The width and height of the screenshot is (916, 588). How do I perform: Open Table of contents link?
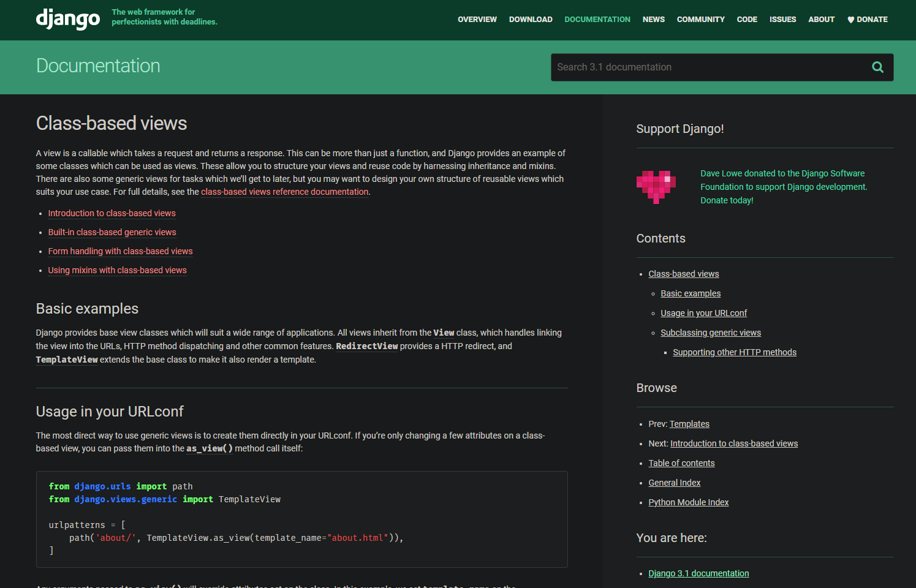pyautogui.click(x=681, y=463)
